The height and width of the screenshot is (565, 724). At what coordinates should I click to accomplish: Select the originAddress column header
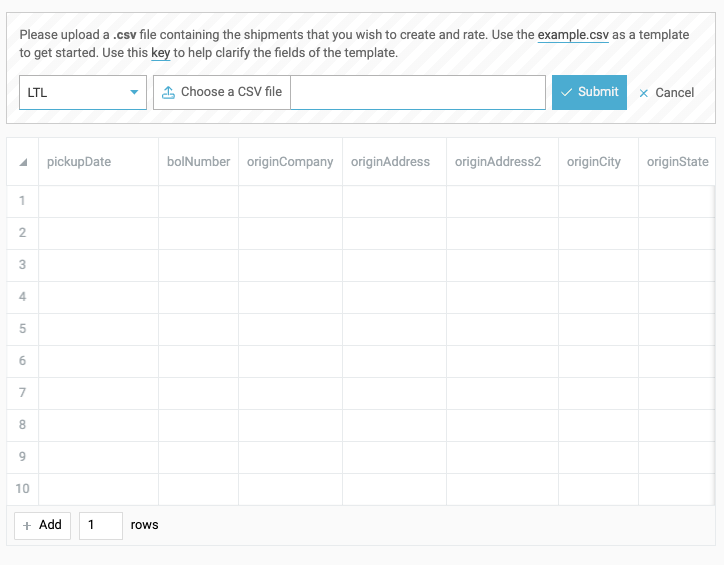394,162
